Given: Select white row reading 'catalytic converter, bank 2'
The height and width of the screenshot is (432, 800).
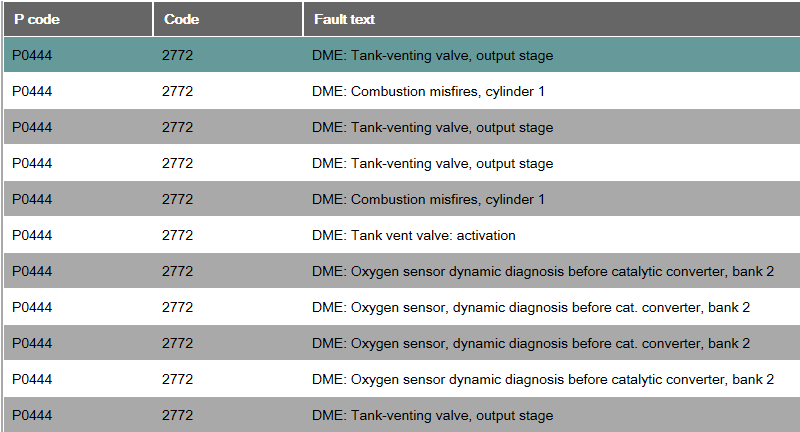Looking at the screenshot, I should pos(402,379).
